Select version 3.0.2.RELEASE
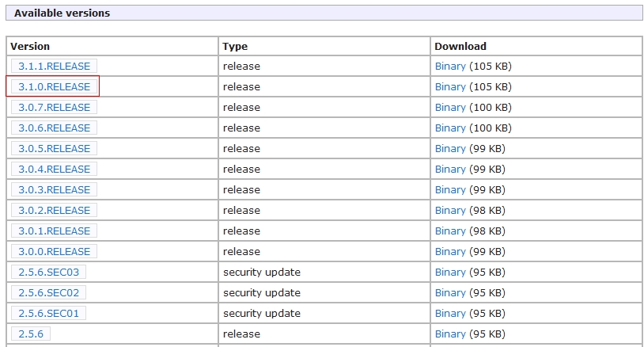The image size is (644, 347). [x=55, y=210]
